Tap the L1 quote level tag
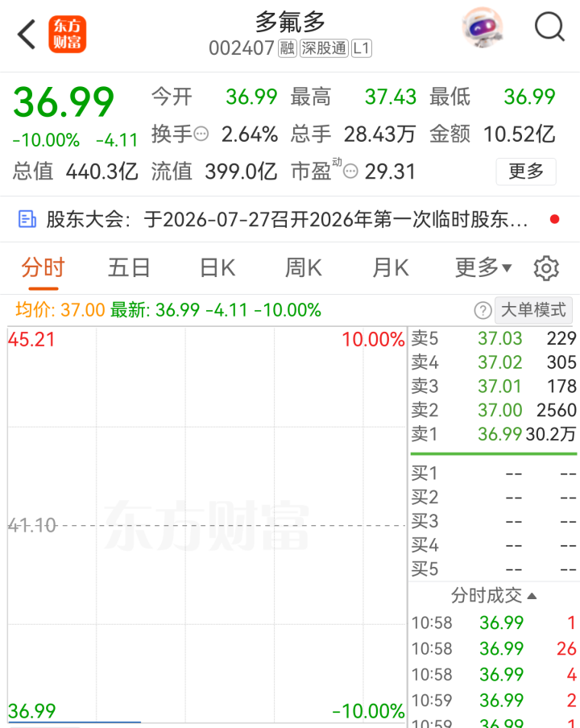Screen dimensions: 580x728 click(361, 48)
